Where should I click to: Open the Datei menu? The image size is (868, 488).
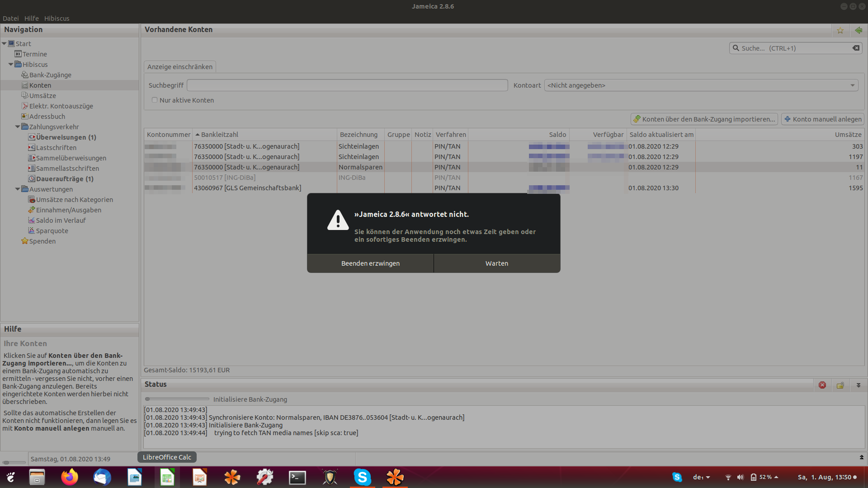[10, 19]
